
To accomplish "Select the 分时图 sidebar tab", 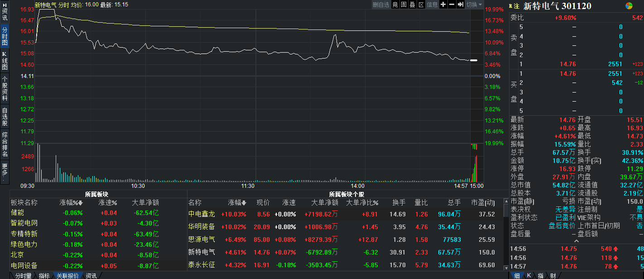I will (5, 36).
